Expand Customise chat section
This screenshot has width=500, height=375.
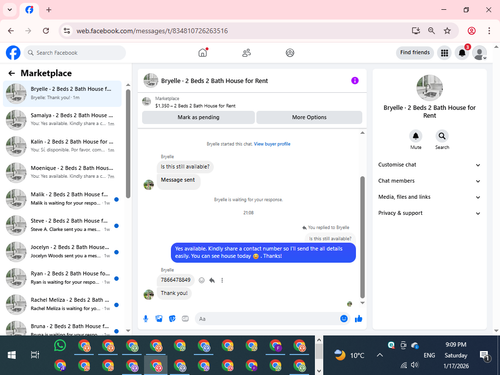429,165
